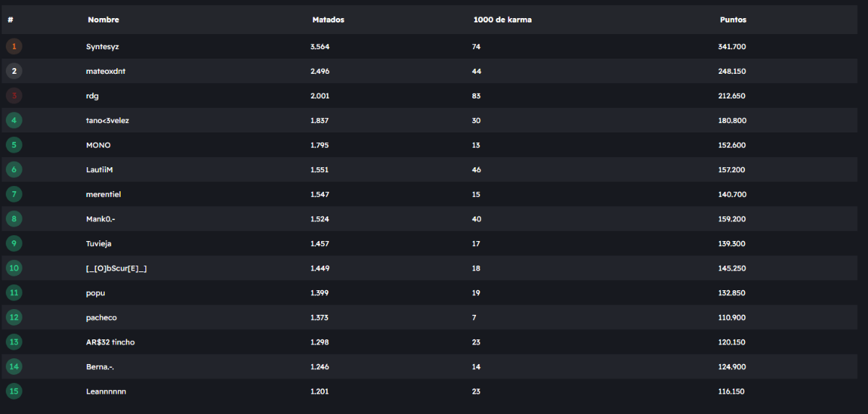Click the rank 15 green badge
The width and height of the screenshot is (868, 414).
point(14,391)
